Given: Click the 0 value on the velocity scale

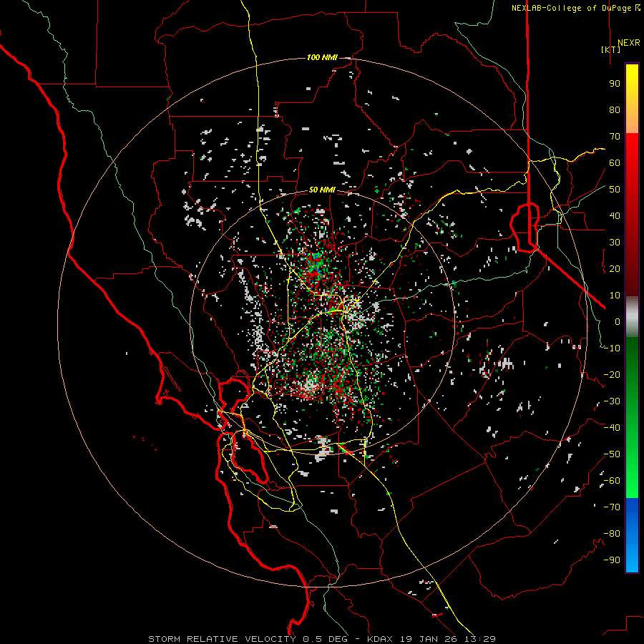Looking at the screenshot, I should 618,321.
